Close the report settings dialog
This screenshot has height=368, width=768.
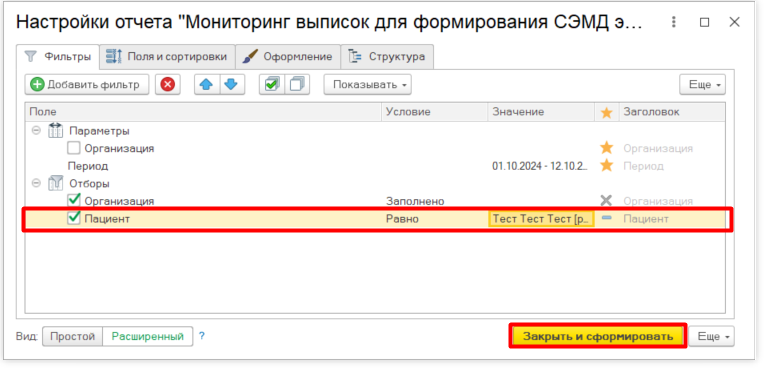[x=734, y=22]
